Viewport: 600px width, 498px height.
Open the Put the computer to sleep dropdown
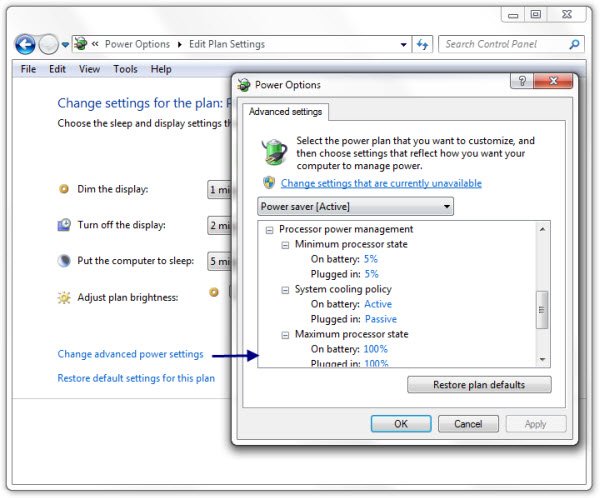pyautogui.click(x=220, y=261)
